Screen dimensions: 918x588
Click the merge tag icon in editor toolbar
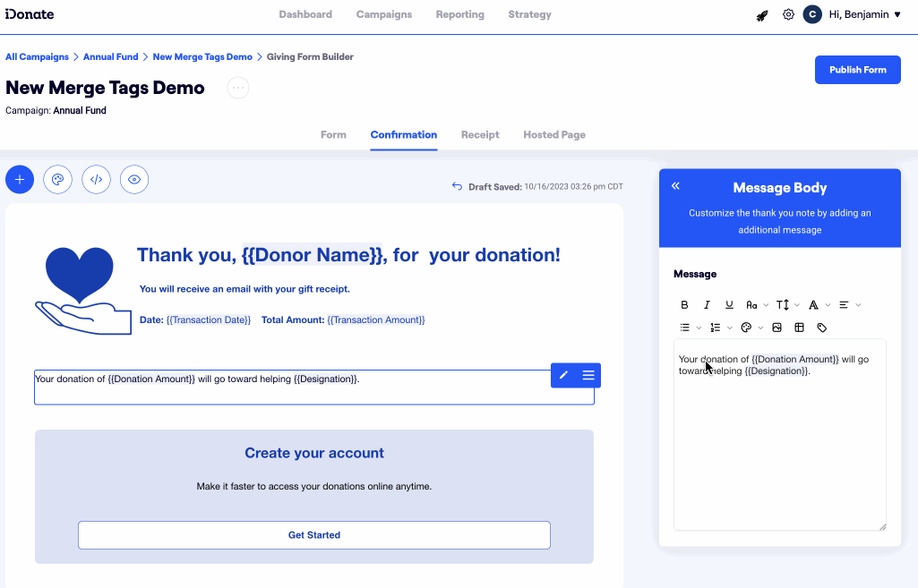822,328
